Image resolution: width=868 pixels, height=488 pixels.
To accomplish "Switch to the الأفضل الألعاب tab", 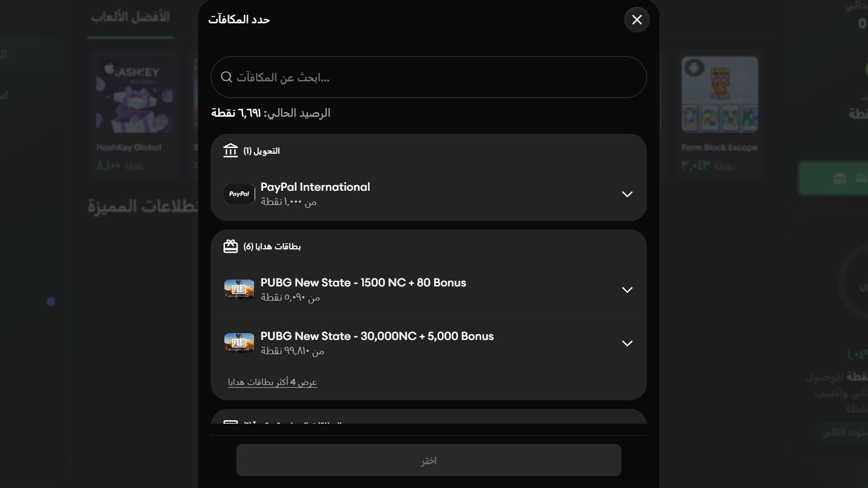I will coord(130,17).
